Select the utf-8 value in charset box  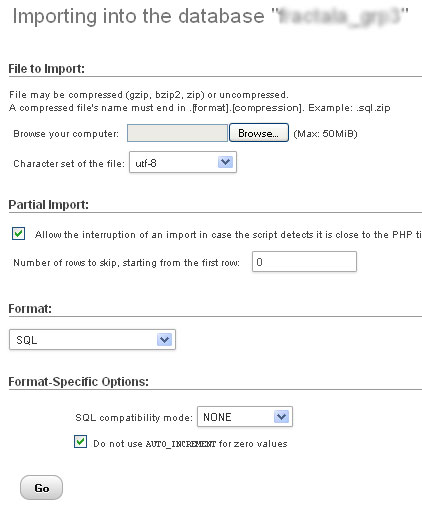coord(146,163)
